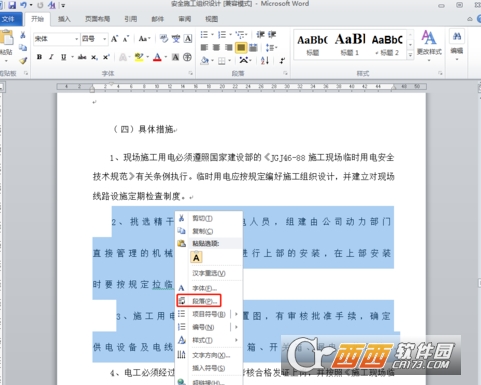Open the undo history dropdown arrow
This screenshot has width=481, height=385.
point(31,5)
